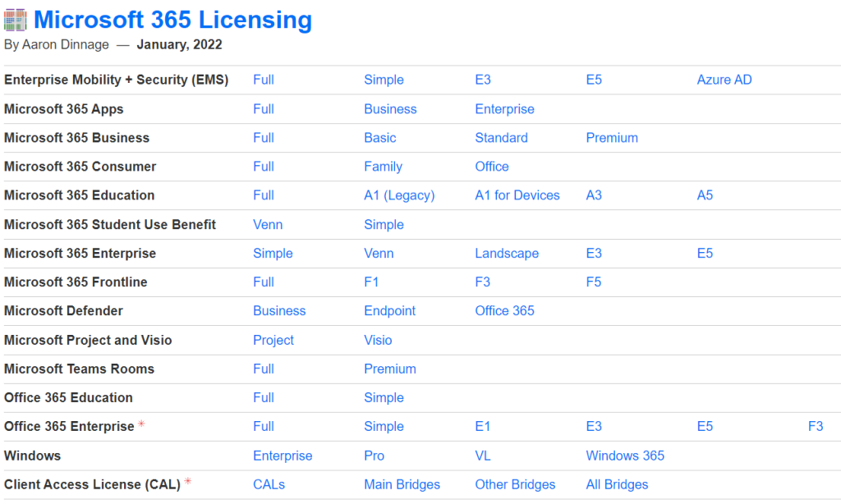Screen dimensions: 841x504
Task: Open Full link for Microsoft 365 Education
Action: pos(264,195)
